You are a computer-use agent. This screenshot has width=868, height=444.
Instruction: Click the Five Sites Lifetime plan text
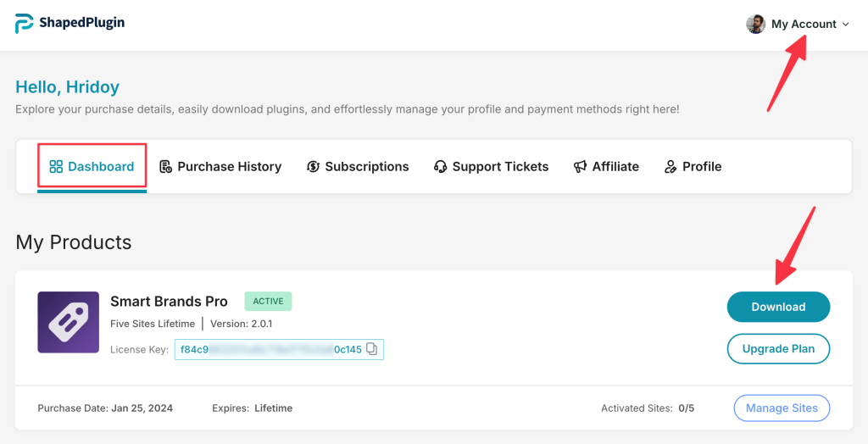[x=153, y=324]
